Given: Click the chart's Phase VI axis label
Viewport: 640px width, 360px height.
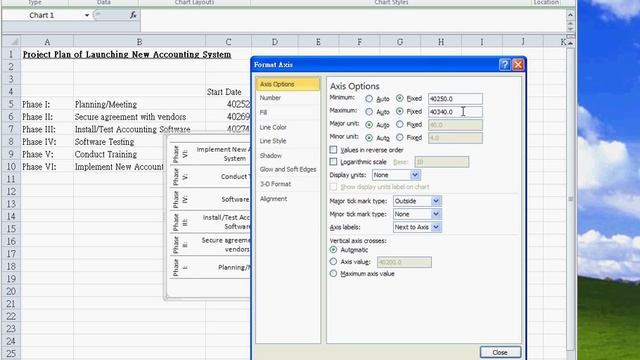Looking at the screenshot, I should (180, 154).
